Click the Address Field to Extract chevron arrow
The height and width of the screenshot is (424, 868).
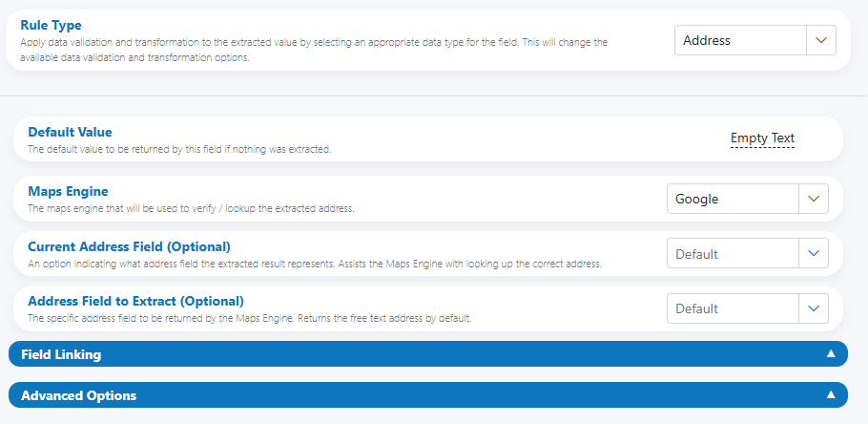[x=814, y=308]
